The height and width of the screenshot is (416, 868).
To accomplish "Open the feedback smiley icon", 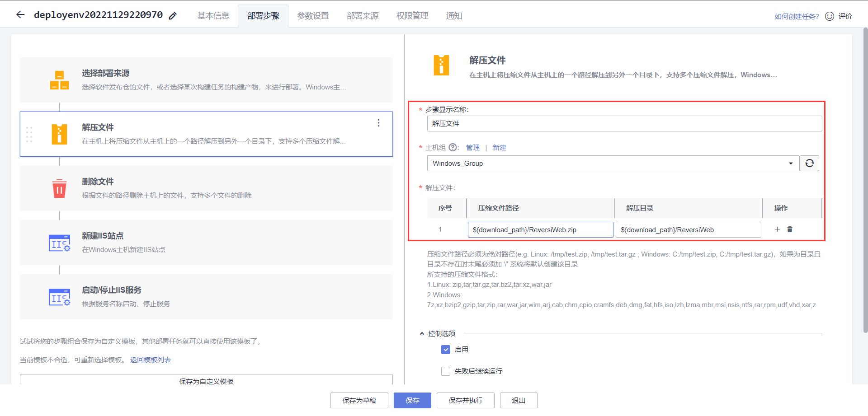I will 829,16.
